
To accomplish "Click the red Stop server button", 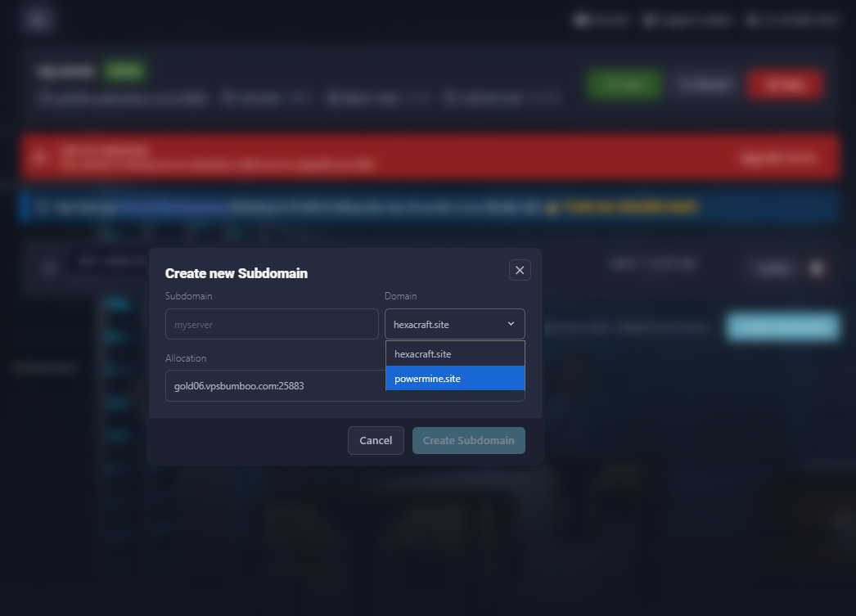I will pyautogui.click(x=784, y=84).
